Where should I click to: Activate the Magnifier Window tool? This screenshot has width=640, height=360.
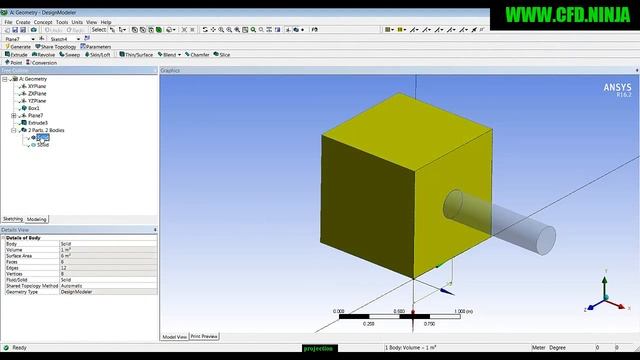(x=245, y=30)
